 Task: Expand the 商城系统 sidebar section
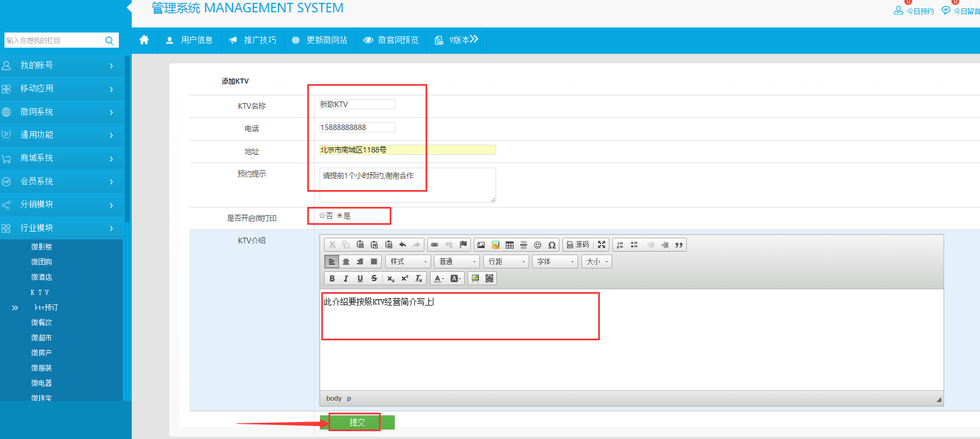pyautogui.click(x=62, y=158)
